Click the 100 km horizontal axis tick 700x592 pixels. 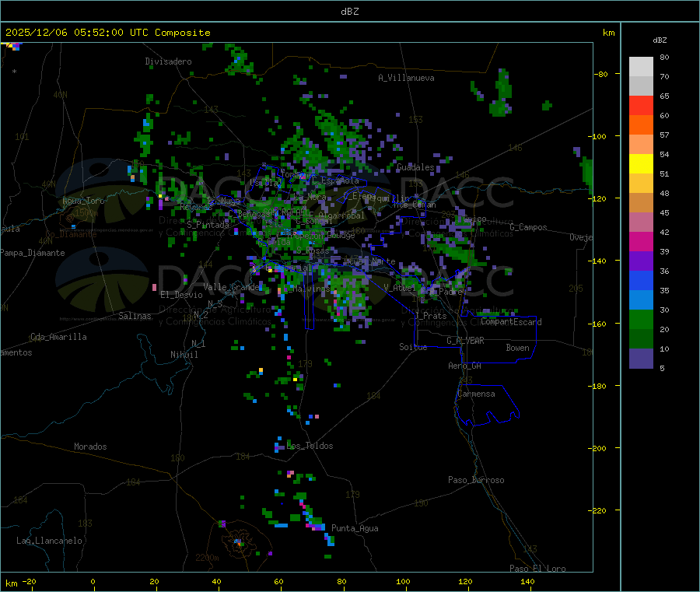click(403, 581)
